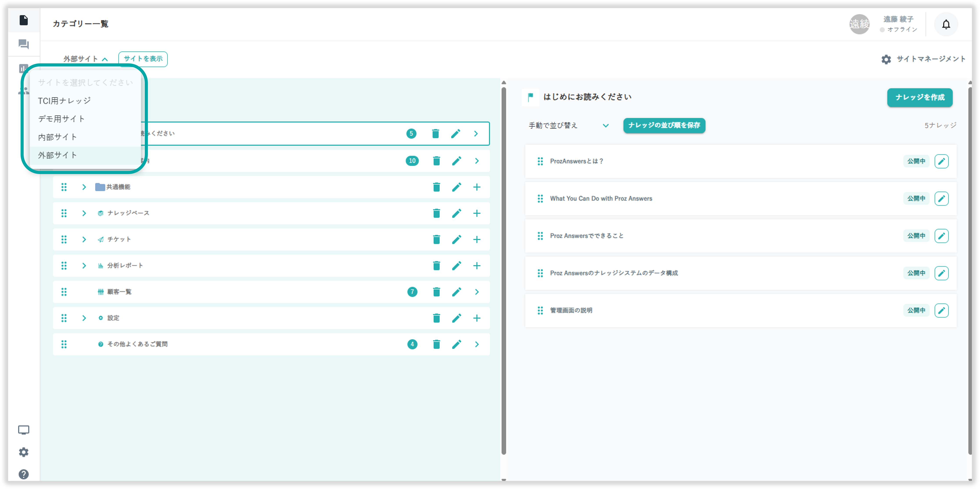980x489 pixels.
Task: Expand the 共通機能 folder
Action: 84,187
